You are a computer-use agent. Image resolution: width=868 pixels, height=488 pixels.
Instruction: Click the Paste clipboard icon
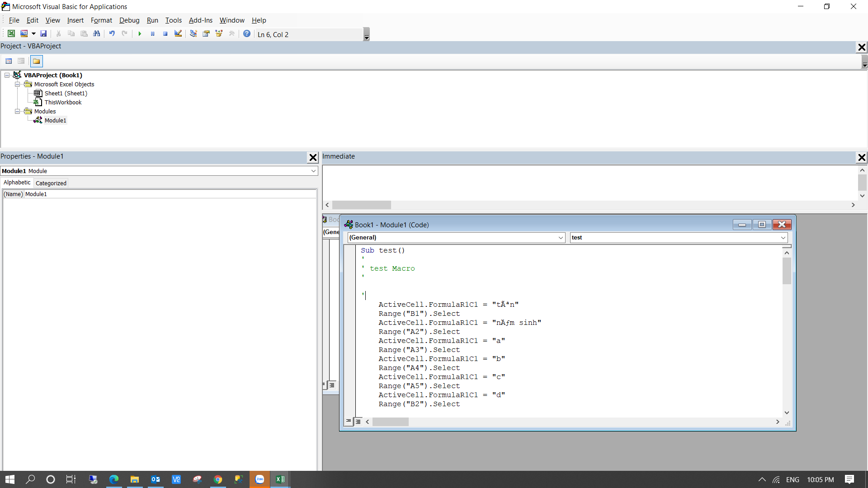pyautogui.click(x=84, y=34)
